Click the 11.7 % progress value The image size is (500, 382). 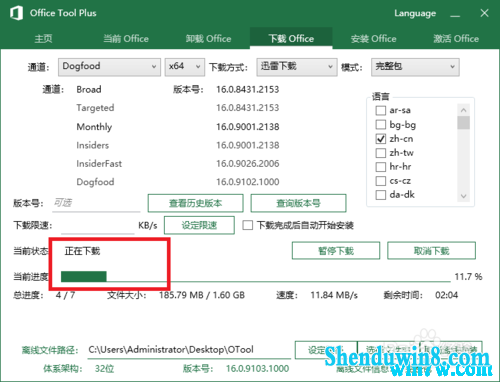pyautogui.click(x=468, y=277)
